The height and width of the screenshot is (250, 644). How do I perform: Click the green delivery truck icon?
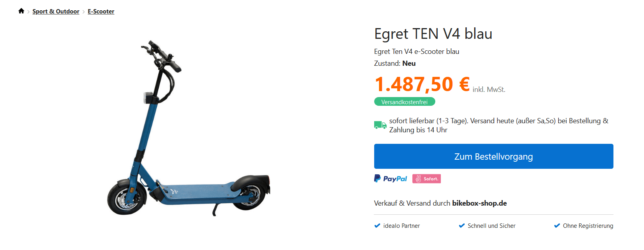click(380, 125)
